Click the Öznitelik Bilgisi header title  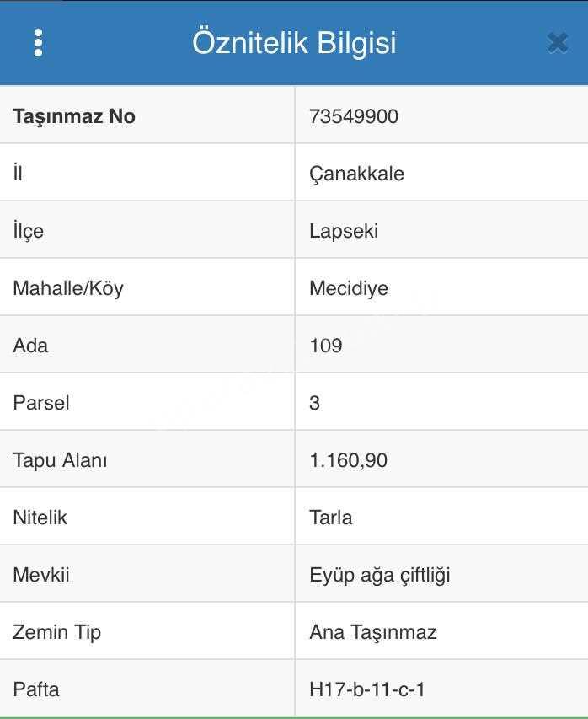(x=294, y=43)
